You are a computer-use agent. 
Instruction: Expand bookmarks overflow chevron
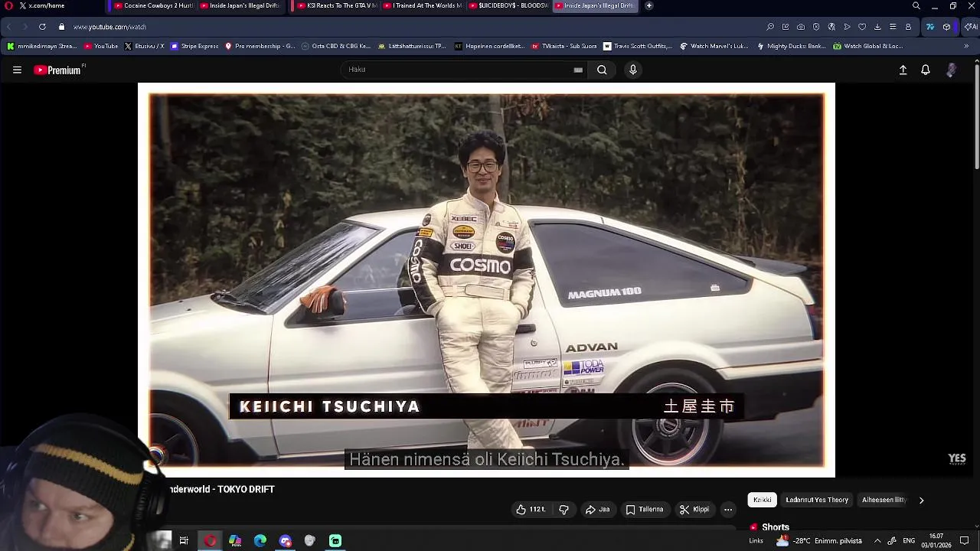click(x=966, y=46)
